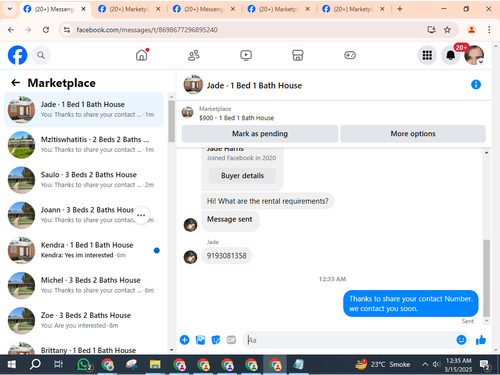Switch to the second tab, Marketplace

click(130, 9)
